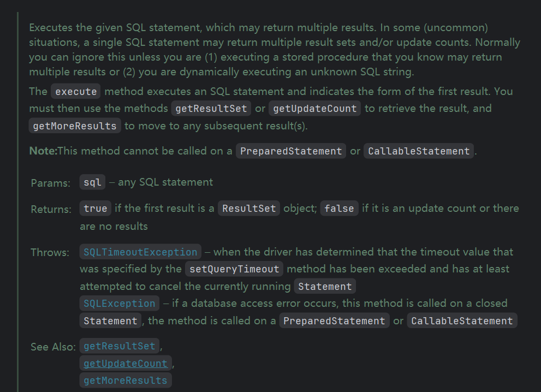Click the setQueryTimeout method name
Image resolution: width=541 pixels, height=392 pixels.
234,269
